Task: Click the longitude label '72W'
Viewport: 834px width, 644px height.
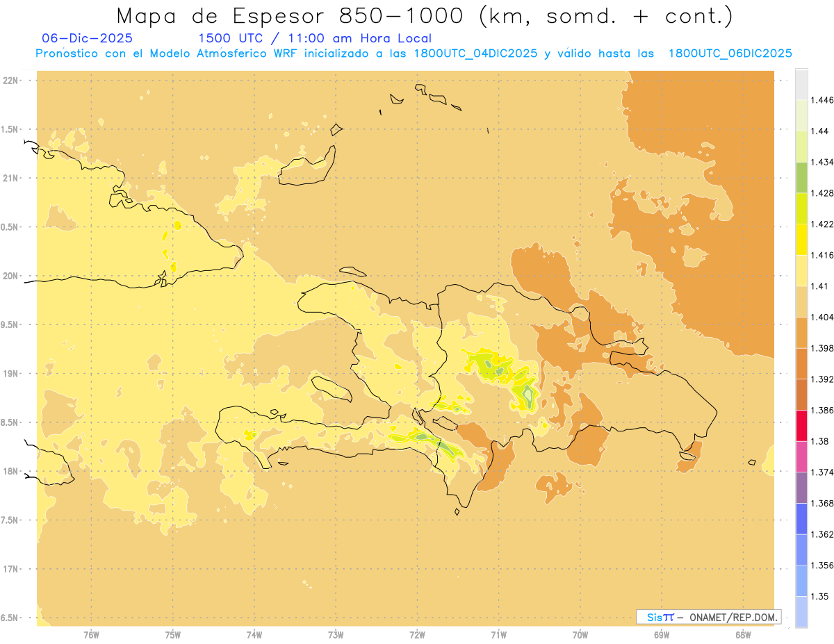Action: point(417,635)
